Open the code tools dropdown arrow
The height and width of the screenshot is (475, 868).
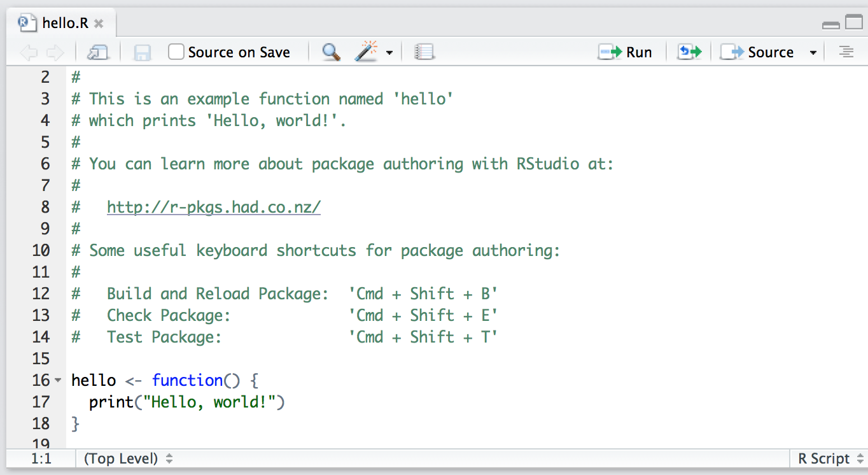[x=389, y=53]
